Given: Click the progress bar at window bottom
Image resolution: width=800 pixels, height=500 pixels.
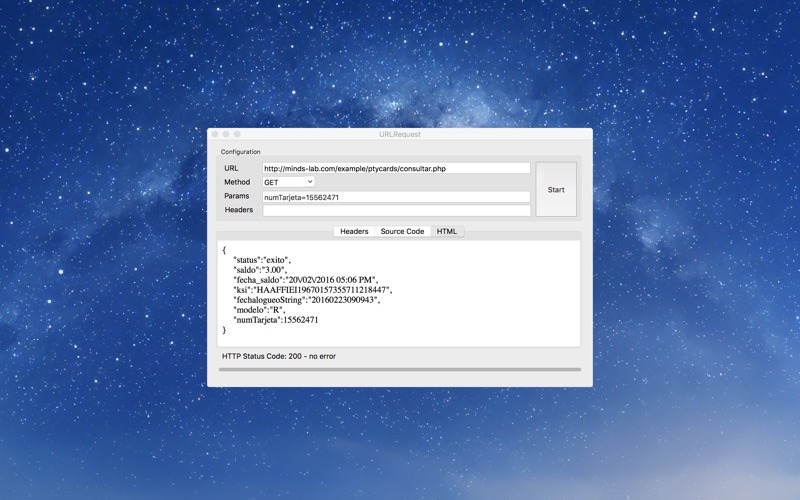Looking at the screenshot, I should click(x=399, y=369).
